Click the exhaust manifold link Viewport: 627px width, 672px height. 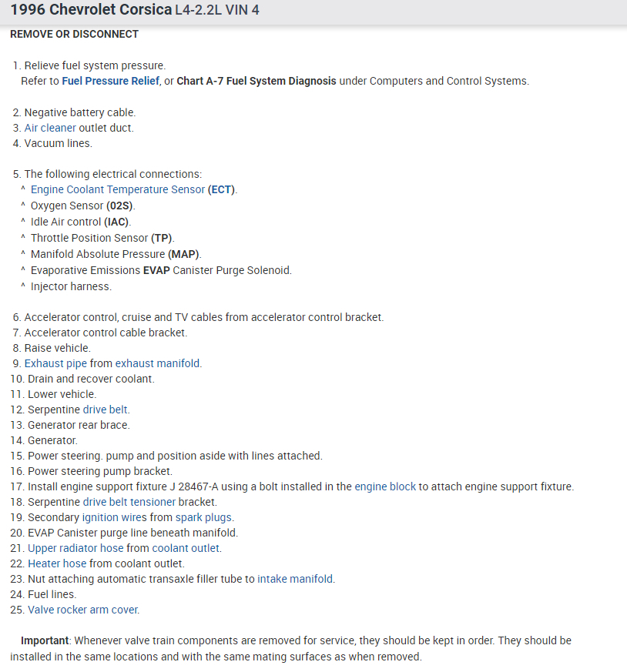coord(158,363)
